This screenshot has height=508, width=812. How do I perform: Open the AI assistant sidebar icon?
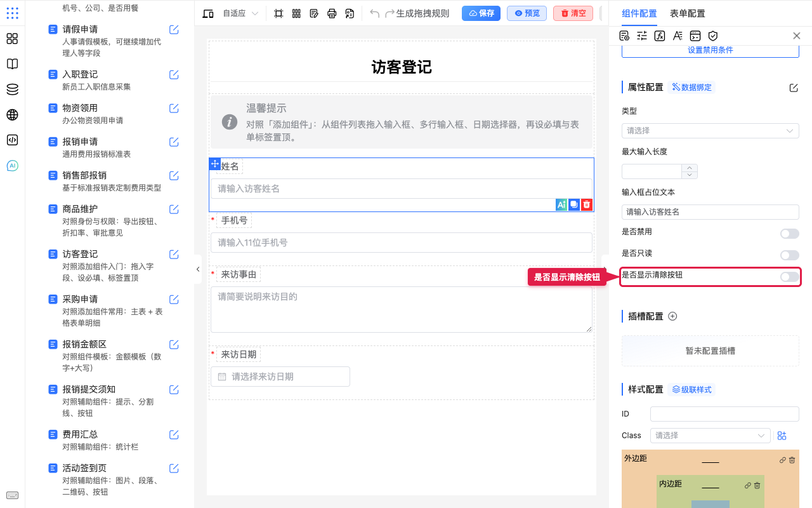[12, 166]
